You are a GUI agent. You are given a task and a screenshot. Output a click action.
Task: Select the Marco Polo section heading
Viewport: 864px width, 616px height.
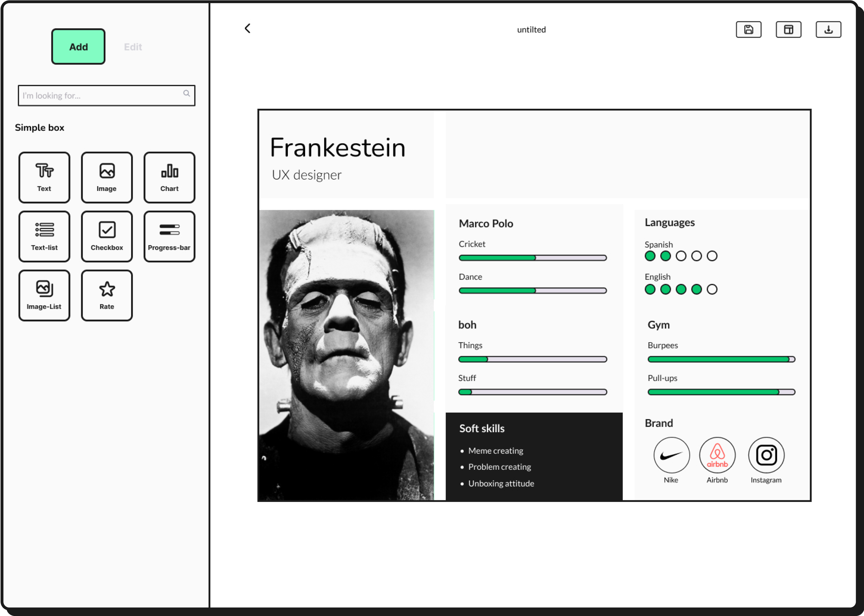tap(486, 223)
